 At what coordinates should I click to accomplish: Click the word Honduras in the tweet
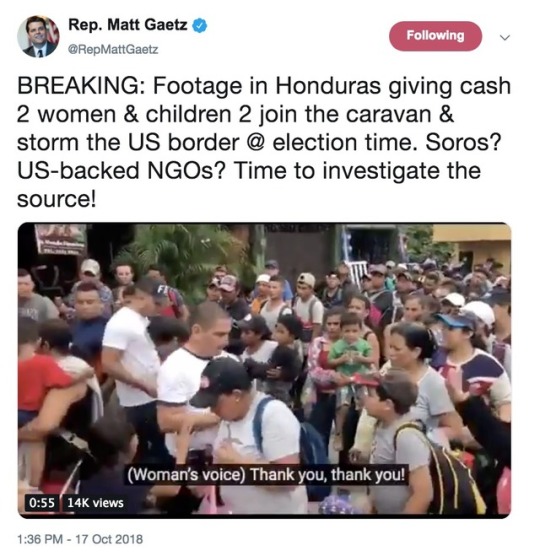(328, 85)
